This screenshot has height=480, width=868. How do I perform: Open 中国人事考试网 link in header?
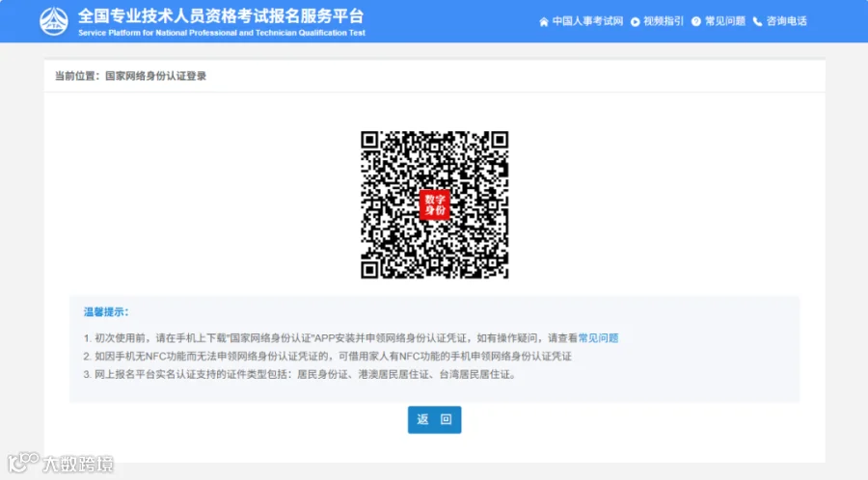587,21
